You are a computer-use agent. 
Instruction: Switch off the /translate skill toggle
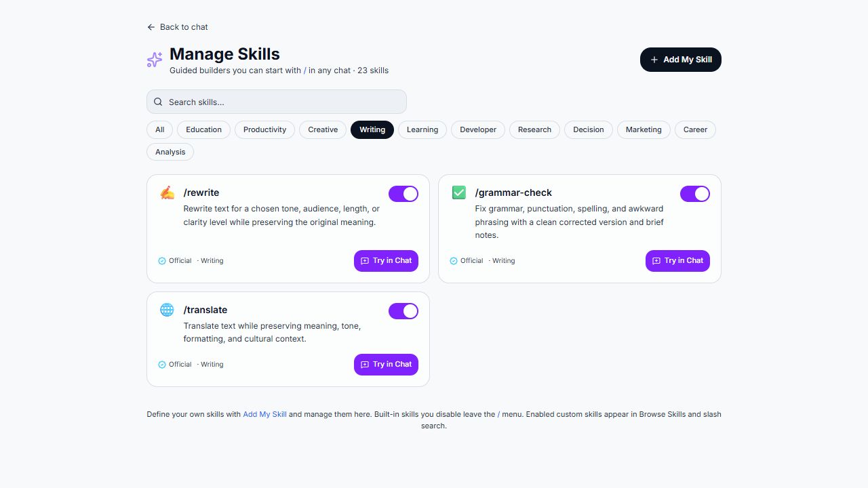click(x=403, y=311)
